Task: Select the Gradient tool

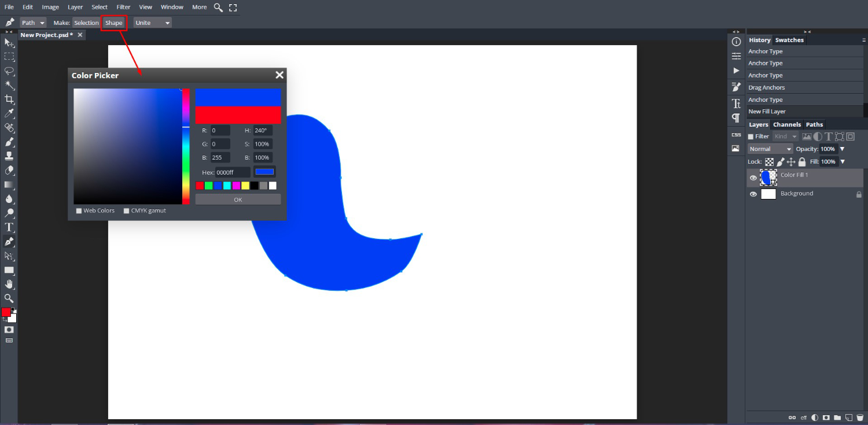Action: [9, 184]
